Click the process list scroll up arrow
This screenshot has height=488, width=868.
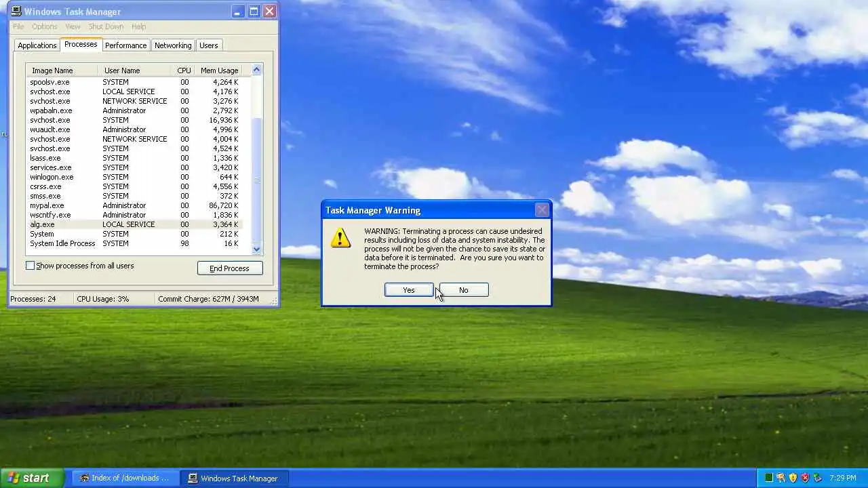pyautogui.click(x=257, y=70)
